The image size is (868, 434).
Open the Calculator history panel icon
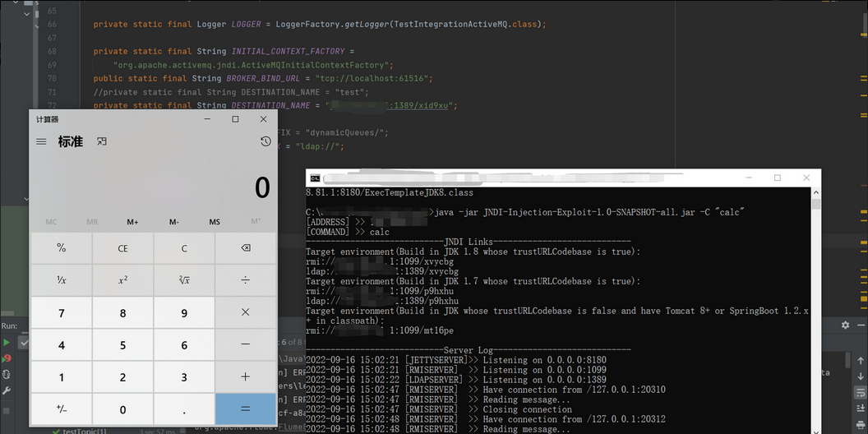pos(265,141)
